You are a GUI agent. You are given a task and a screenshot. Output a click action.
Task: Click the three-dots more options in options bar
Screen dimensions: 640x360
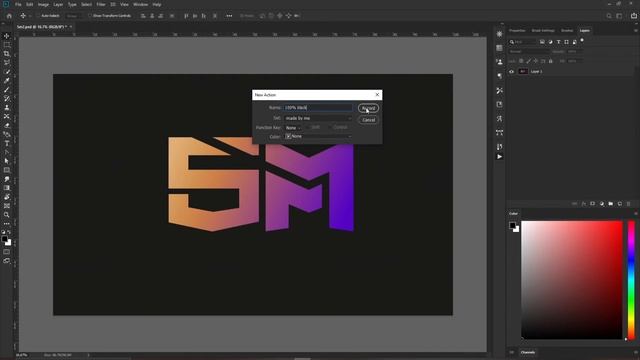[x=229, y=16]
